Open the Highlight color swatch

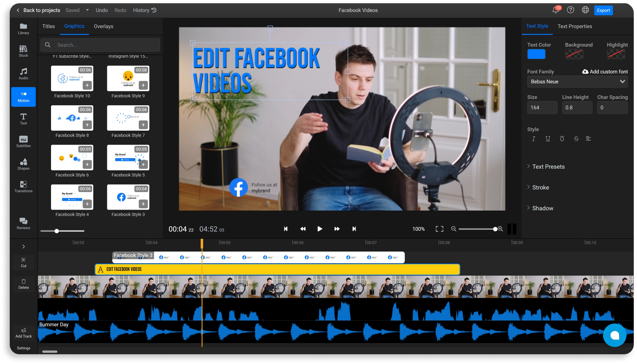click(616, 54)
